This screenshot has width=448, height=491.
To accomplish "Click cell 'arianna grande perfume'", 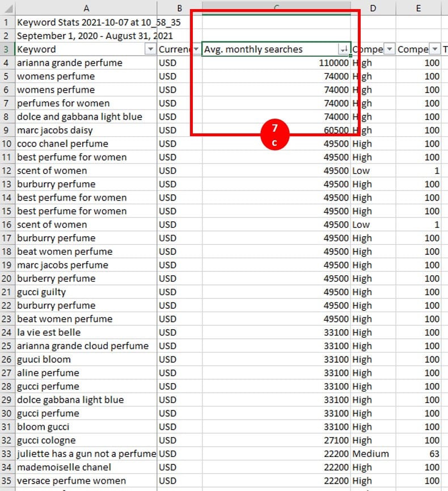I will pyautogui.click(x=86, y=63).
